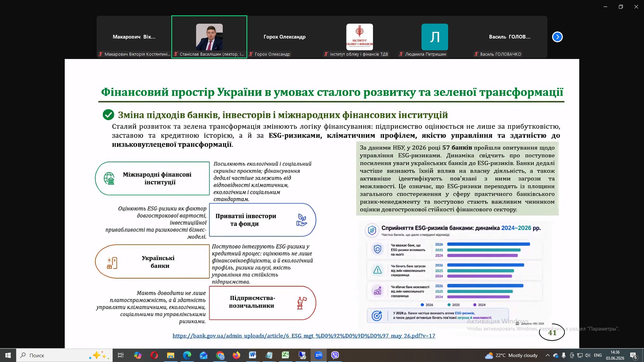Open Outlook from the taskbar
This screenshot has width=644, height=362.
(x=203, y=355)
